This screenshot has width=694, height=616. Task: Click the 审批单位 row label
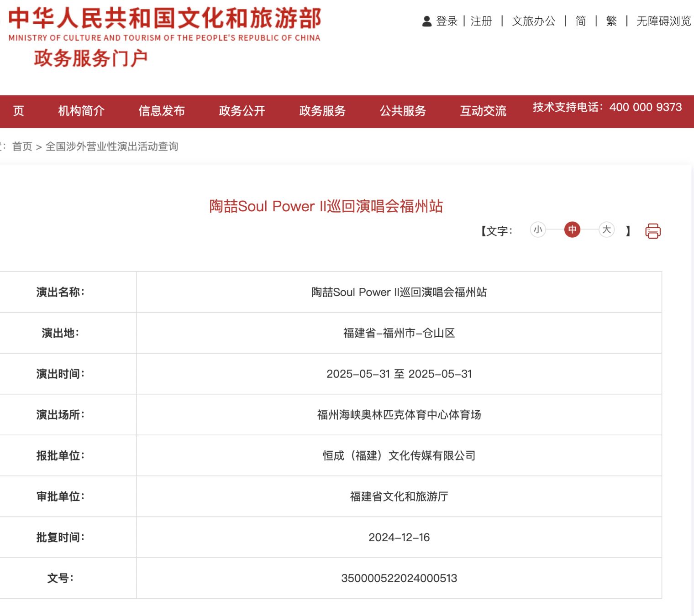[60, 496]
